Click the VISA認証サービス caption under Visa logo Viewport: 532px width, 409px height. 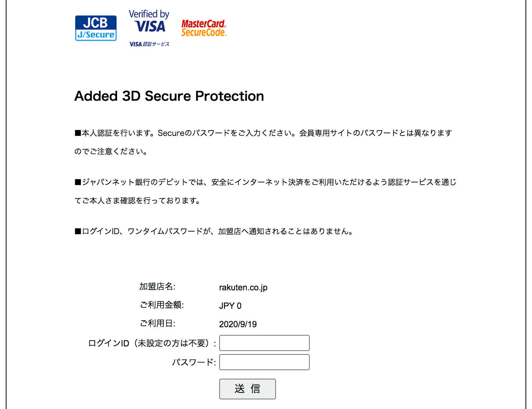click(149, 44)
